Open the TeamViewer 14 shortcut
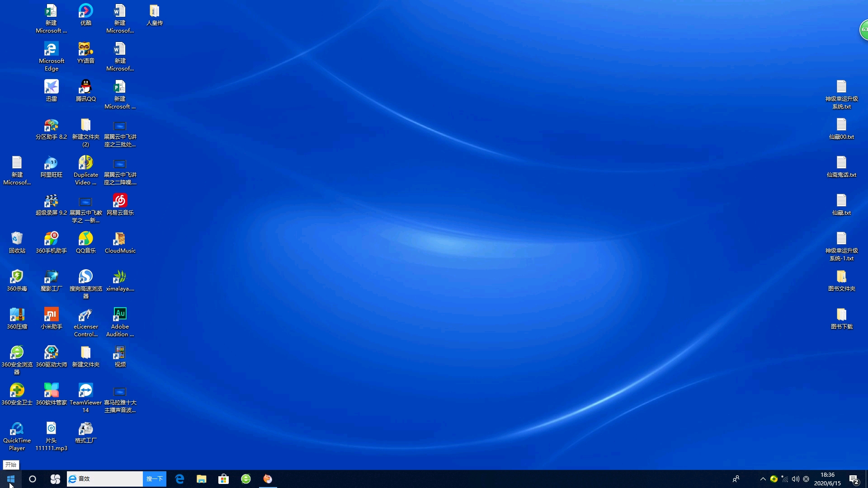The image size is (868, 488). [85, 398]
